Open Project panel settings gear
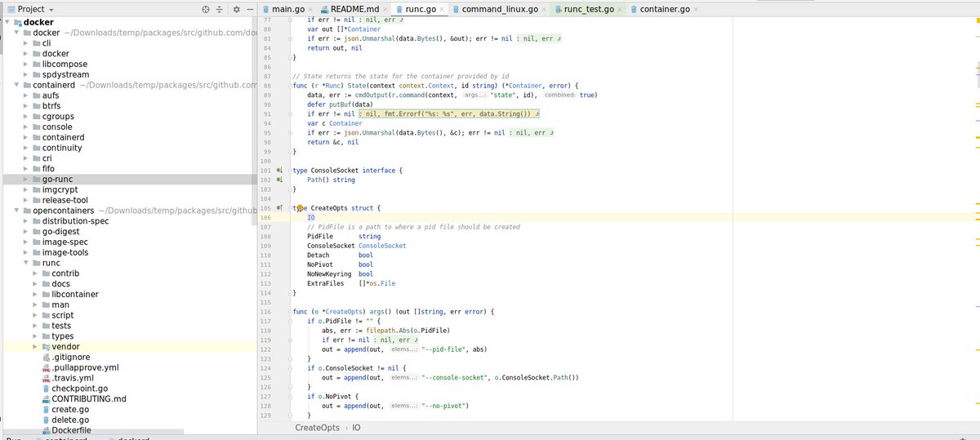The width and height of the screenshot is (980, 440). click(x=236, y=9)
